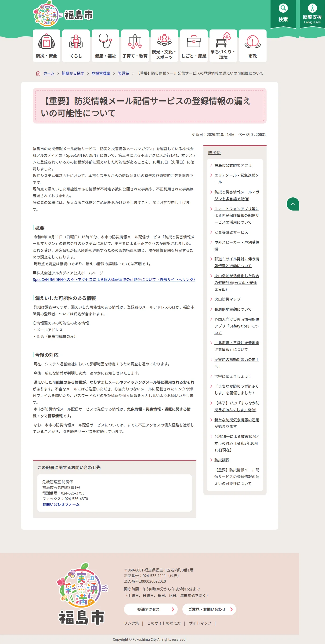Go to ホーム breadcrumb link
The height and width of the screenshot is (644, 325).
pyautogui.click(x=49, y=73)
